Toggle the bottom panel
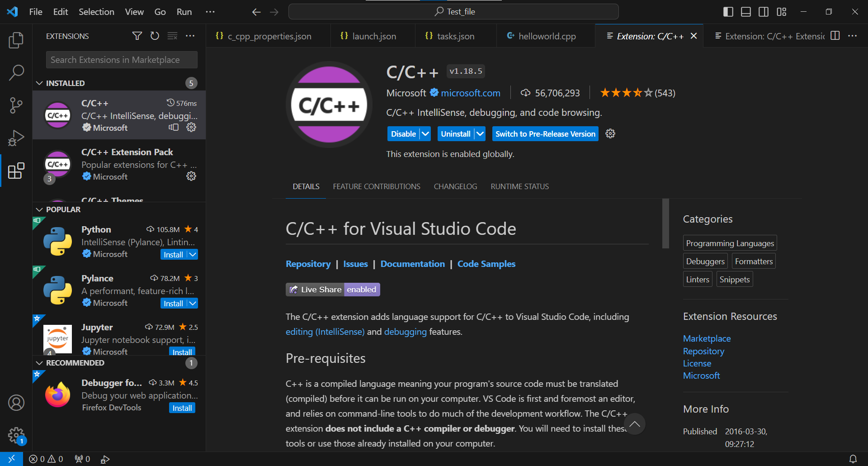This screenshot has height=466, width=868. pyautogui.click(x=746, y=12)
